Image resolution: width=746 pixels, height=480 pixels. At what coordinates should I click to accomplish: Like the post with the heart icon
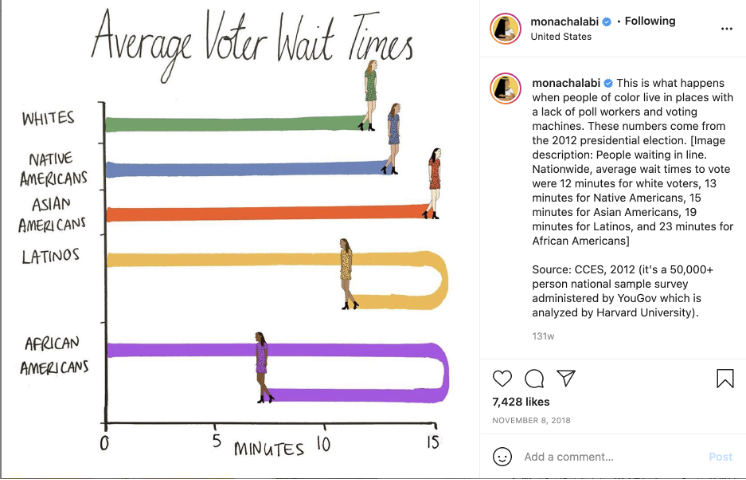pos(502,379)
